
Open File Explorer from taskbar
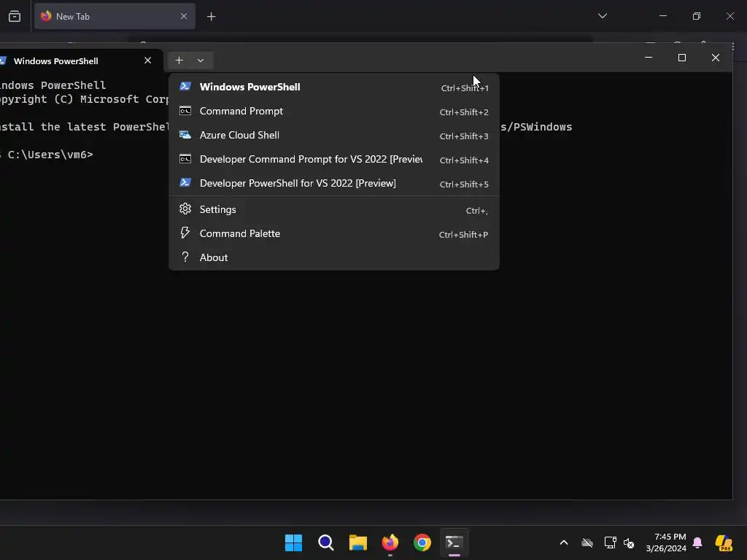357,542
